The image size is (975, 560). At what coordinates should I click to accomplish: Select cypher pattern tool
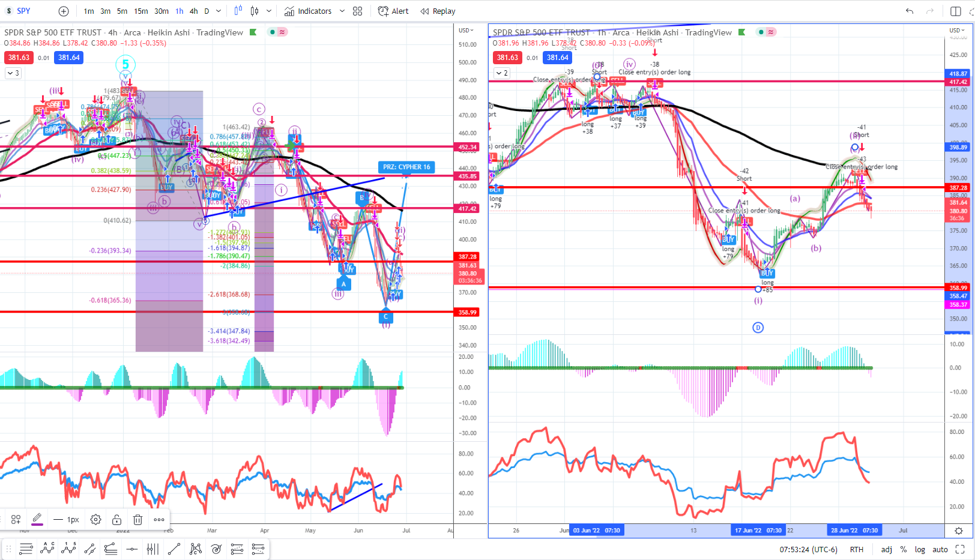195,549
